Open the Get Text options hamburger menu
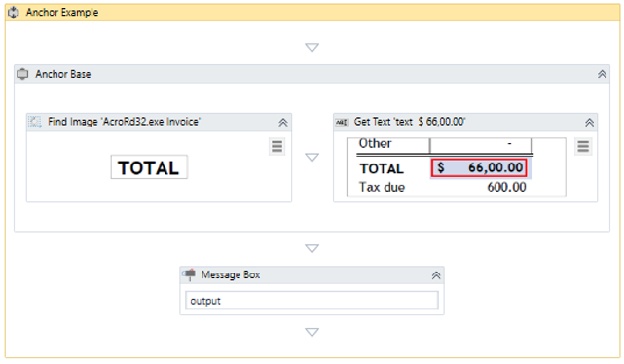The height and width of the screenshot is (364, 624). coord(583,146)
